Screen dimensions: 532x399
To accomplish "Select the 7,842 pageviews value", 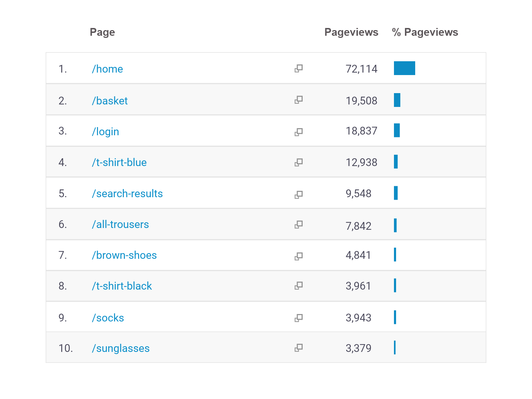I will click(359, 226).
